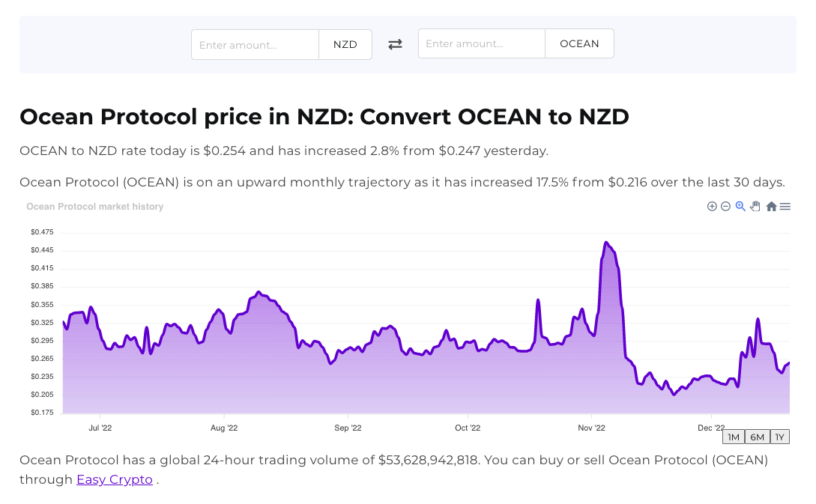Select the pan hand tool on the chart

click(755, 206)
